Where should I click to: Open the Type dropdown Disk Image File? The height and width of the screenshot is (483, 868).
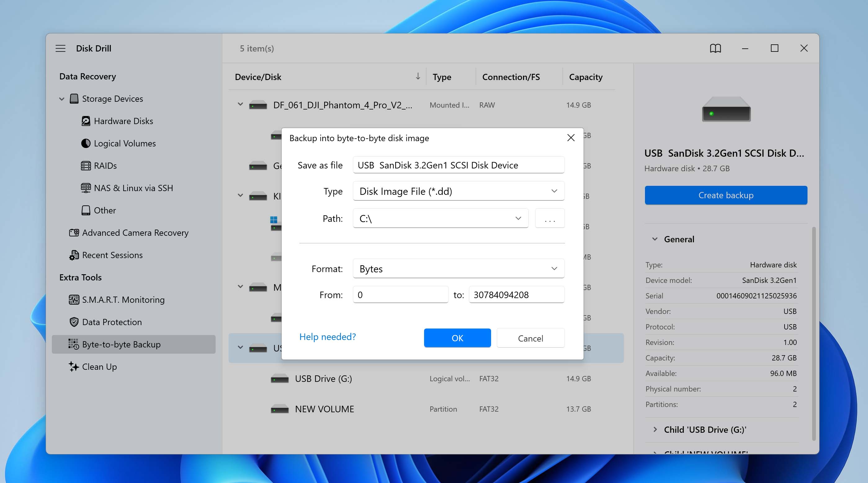pos(459,191)
